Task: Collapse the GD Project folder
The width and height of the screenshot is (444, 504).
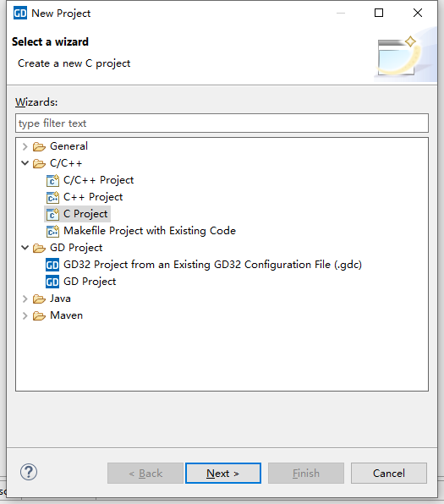Action: 25,248
